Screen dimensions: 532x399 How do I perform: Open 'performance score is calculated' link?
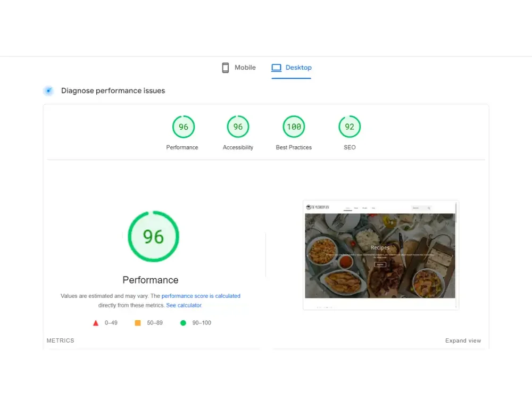point(201,296)
